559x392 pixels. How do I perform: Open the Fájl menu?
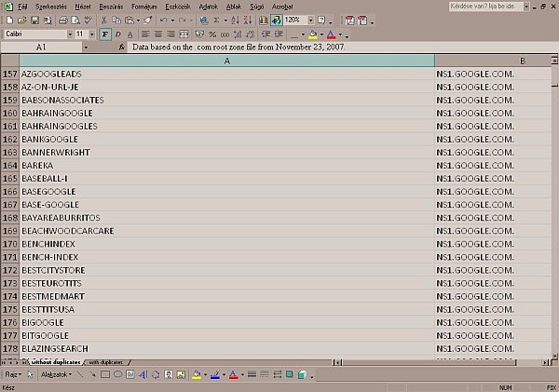22,7
